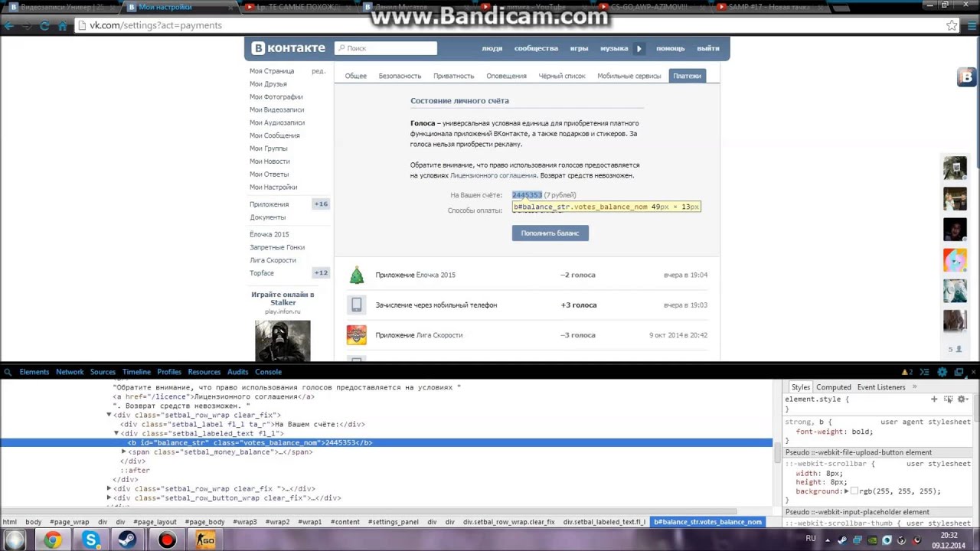The image size is (980, 551).
Task: Click the Приложения sidebar link
Action: pyautogui.click(x=269, y=204)
